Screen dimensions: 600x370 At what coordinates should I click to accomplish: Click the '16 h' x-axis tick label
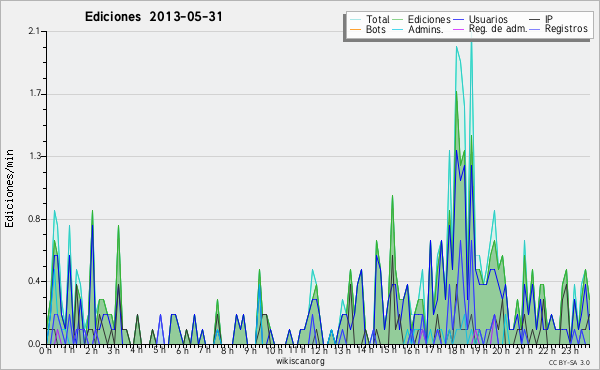pyautogui.click(x=411, y=350)
